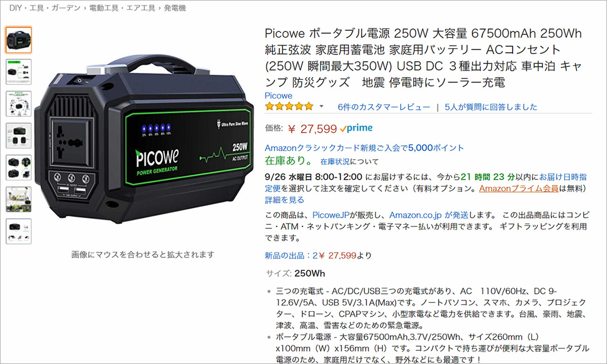Viewport: 607px width, 364px height.
Task: Open the 5人が質問に回答しました link
Action: coord(491,107)
